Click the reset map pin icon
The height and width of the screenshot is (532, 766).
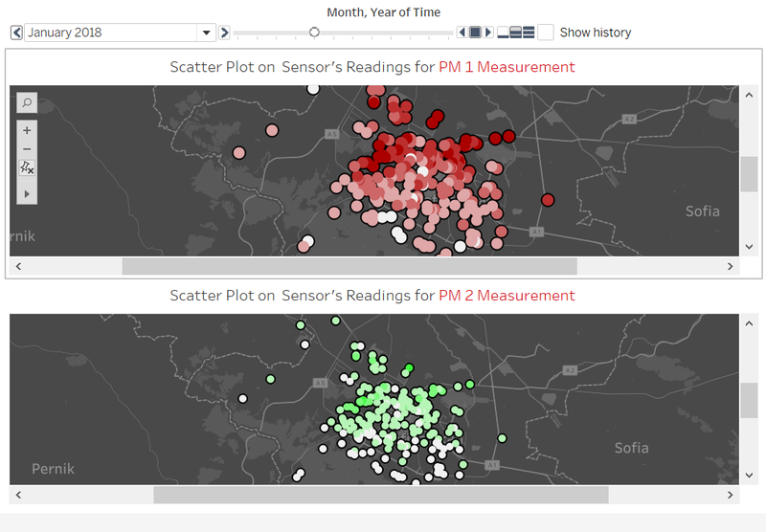tap(27, 167)
